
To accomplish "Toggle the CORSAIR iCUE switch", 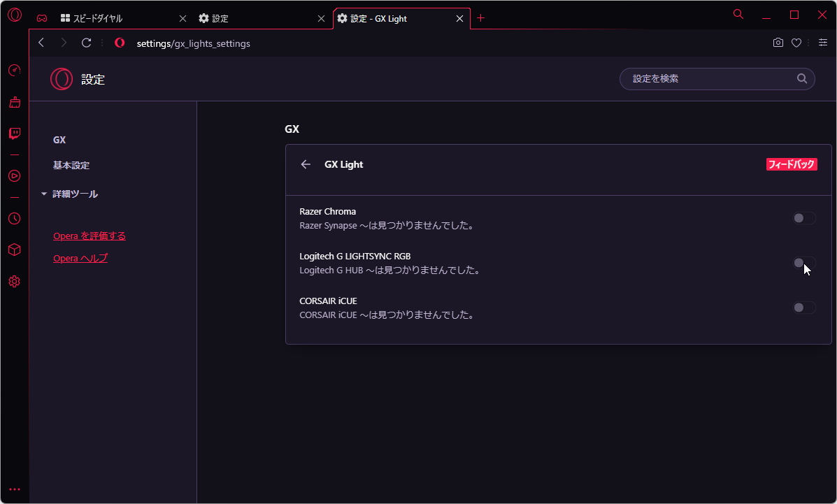I will 804,308.
